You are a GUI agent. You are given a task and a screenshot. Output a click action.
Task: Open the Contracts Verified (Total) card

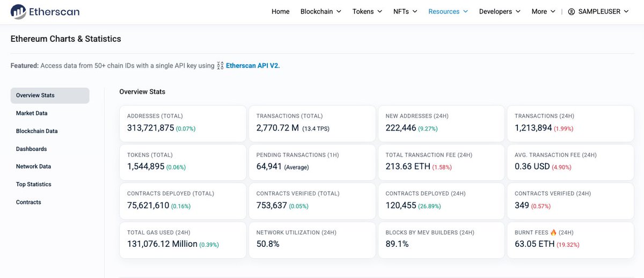click(x=312, y=201)
